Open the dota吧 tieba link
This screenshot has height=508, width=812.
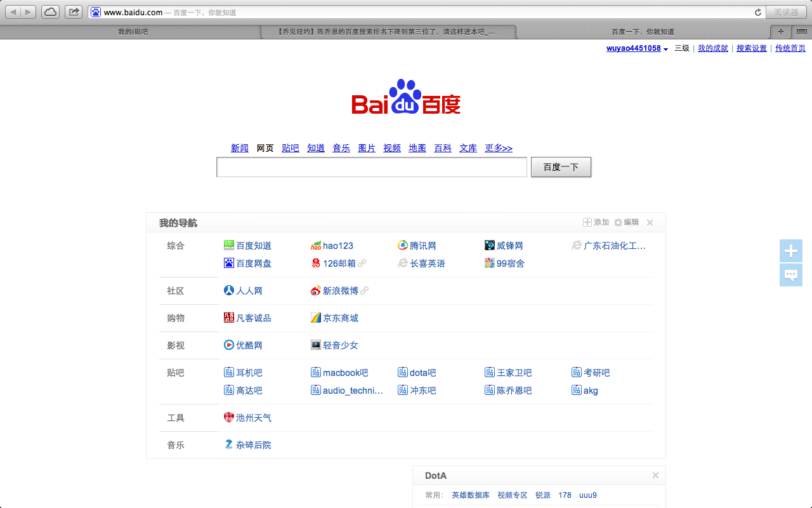click(423, 373)
